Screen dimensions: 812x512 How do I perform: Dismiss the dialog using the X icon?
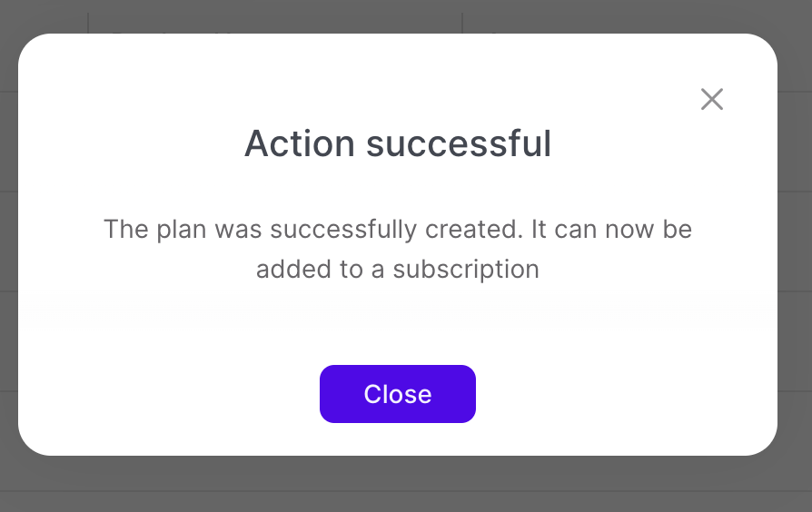(x=712, y=100)
